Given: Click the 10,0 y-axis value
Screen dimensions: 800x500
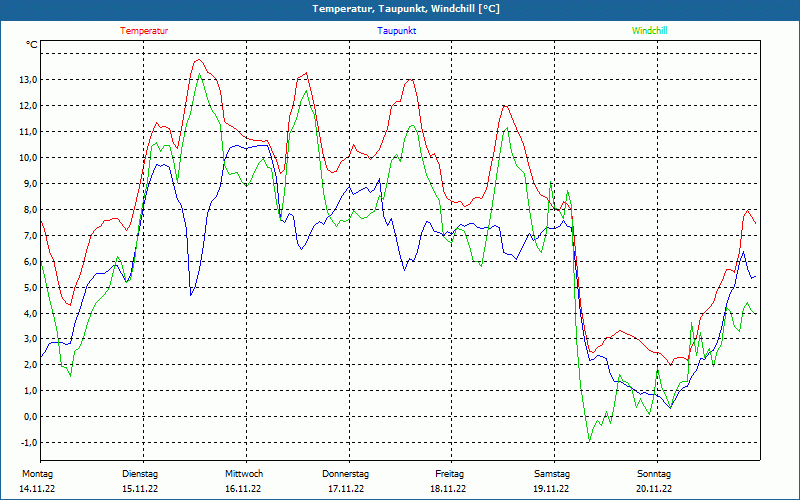Looking at the screenshot, I should coord(29,158).
